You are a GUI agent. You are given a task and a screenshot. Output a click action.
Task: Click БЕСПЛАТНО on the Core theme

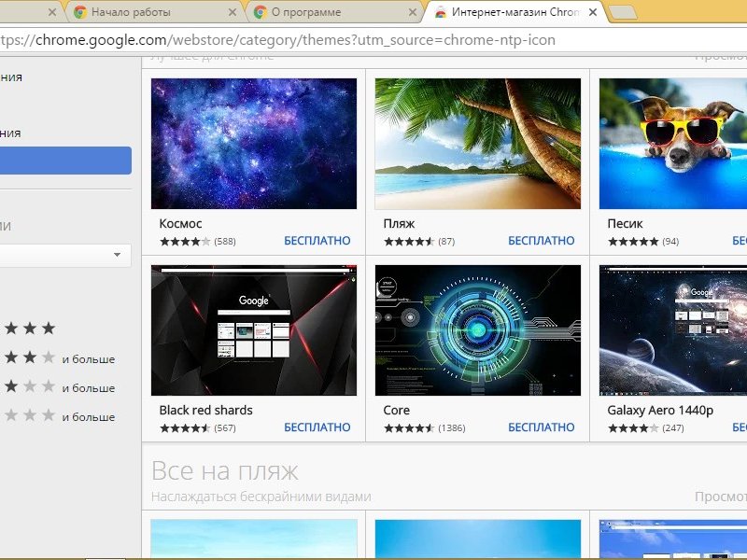coord(542,427)
